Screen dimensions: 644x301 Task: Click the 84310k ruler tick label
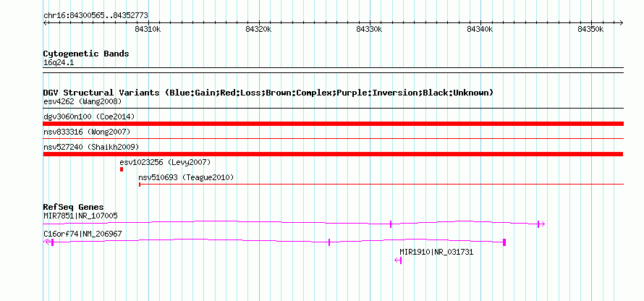coord(148,29)
